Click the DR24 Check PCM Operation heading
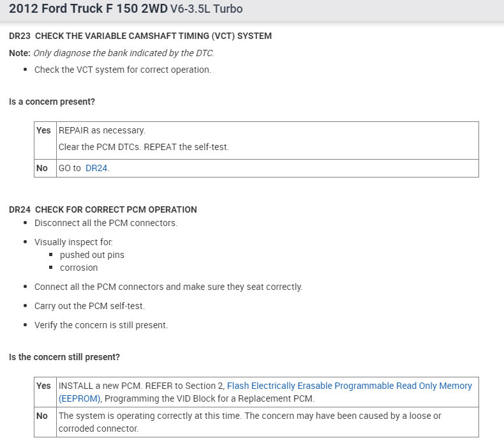Image resolution: width=504 pixels, height=447 pixels. pyautogui.click(x=103, y=209)
